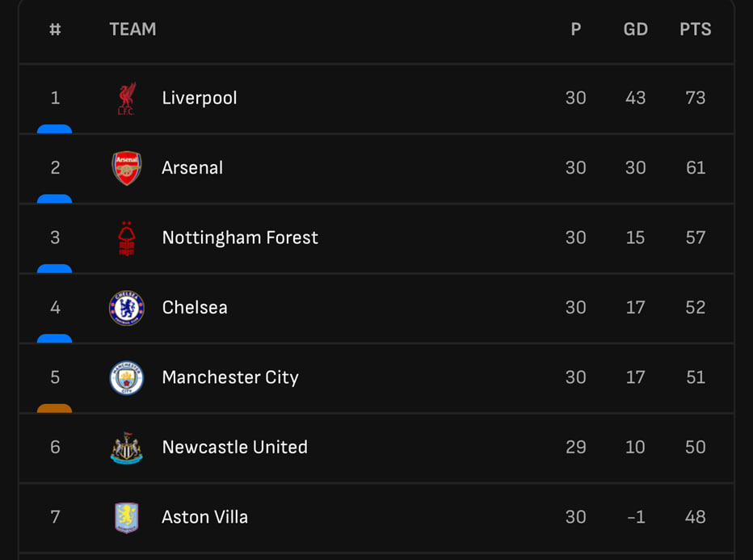The height and width of the screenshot is (560, 753).
Task: Click the Chelsea club crest
Action: point(127,308)
